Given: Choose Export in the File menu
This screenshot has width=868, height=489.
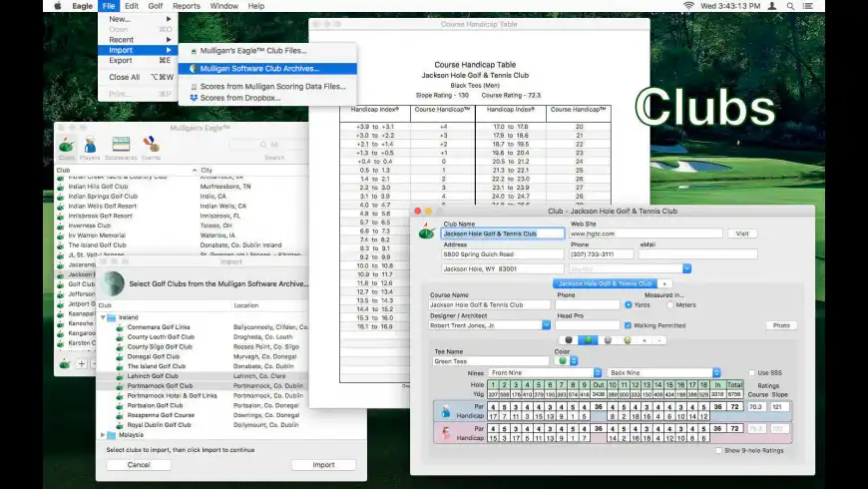Looking at the screenshot, I should pyautogui.click(x=138, y=60).
